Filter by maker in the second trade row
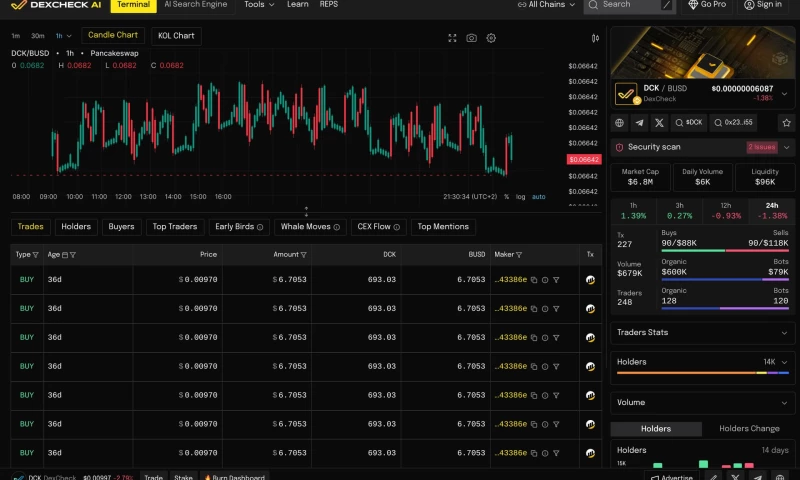 (556, 309)
